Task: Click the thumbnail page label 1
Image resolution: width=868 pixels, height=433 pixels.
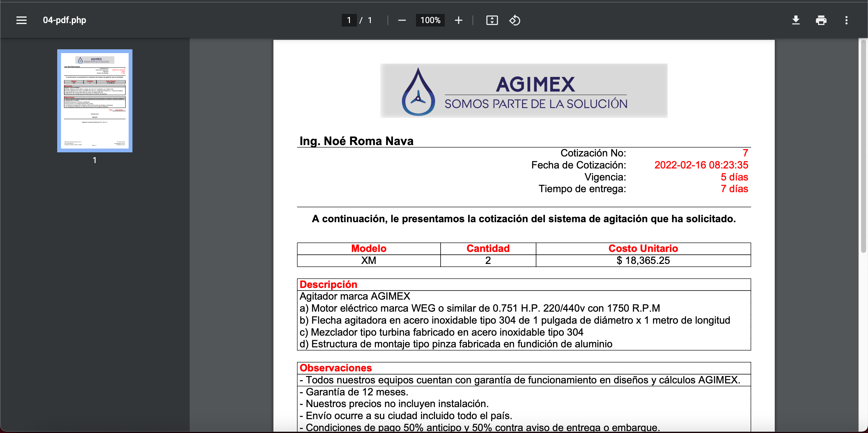Action: pyautogui.click(x=95, y=160)
